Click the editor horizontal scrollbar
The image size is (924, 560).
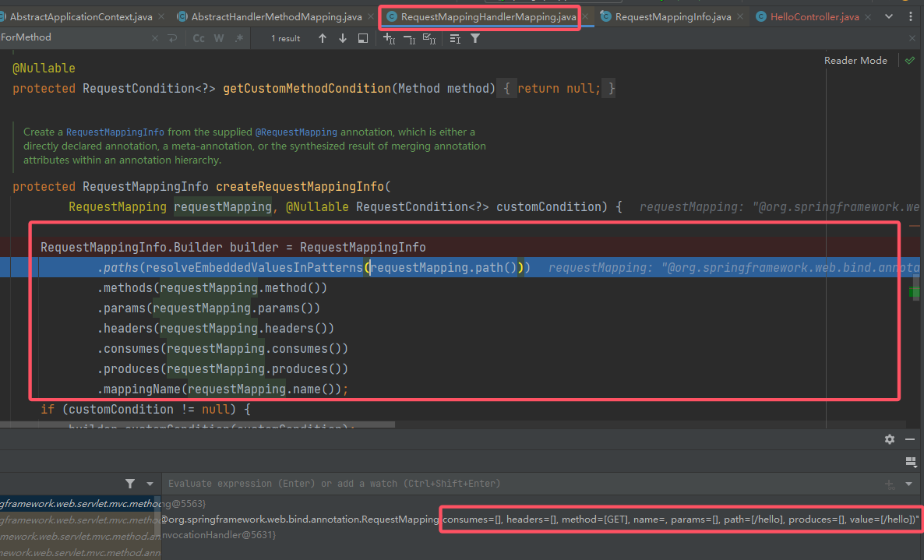pyautogui.click(x=197, y=424)
